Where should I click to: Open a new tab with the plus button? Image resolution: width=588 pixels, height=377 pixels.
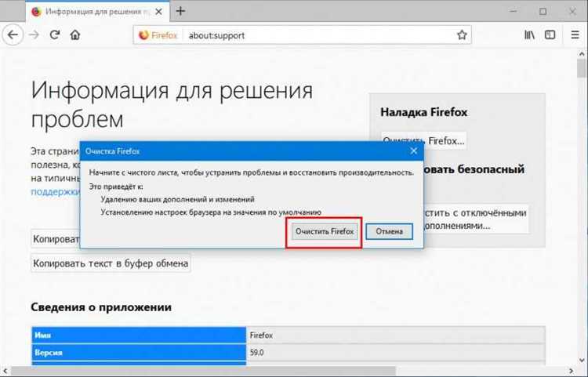pyautogui.click(x=180, y=11)
